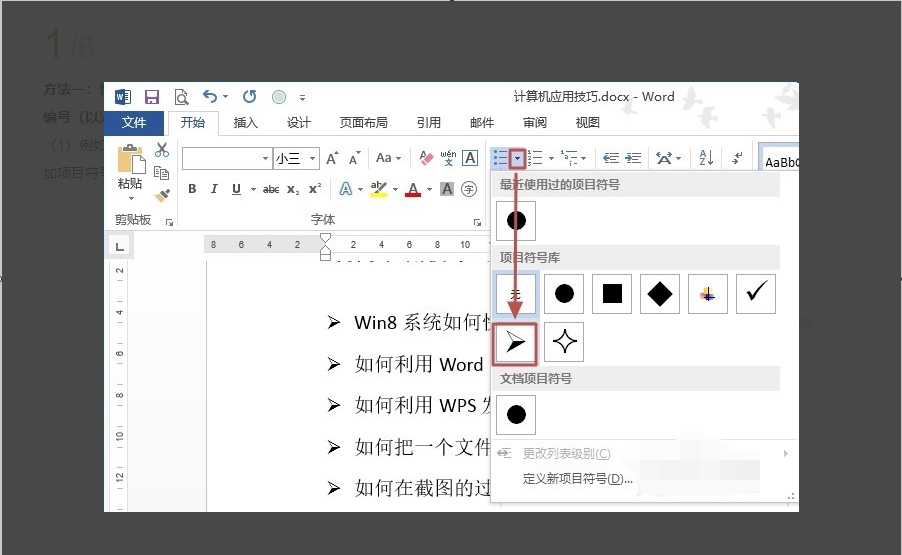Pick the black diamond bullet symbol
The width and height of the screenshot is (902, 555).
660,293
